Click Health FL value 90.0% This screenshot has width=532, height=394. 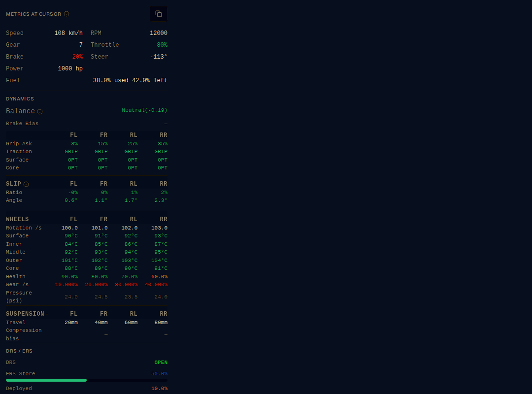(69, 277)
